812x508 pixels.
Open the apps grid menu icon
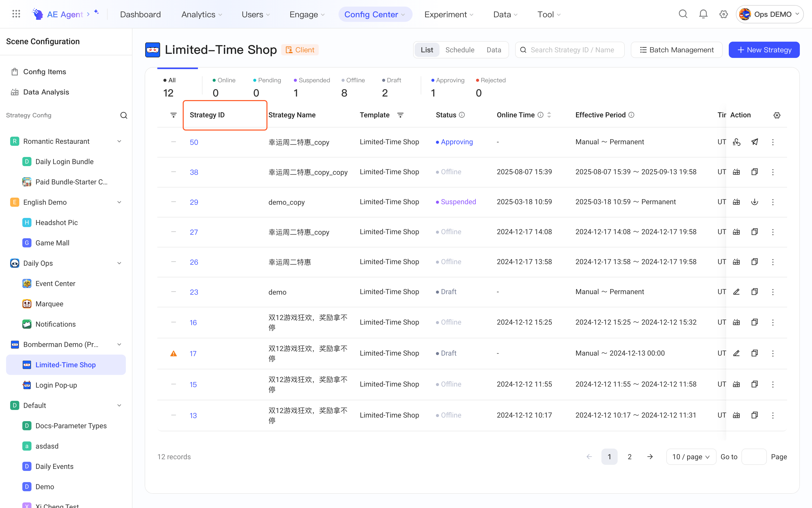tap(16, 14)
